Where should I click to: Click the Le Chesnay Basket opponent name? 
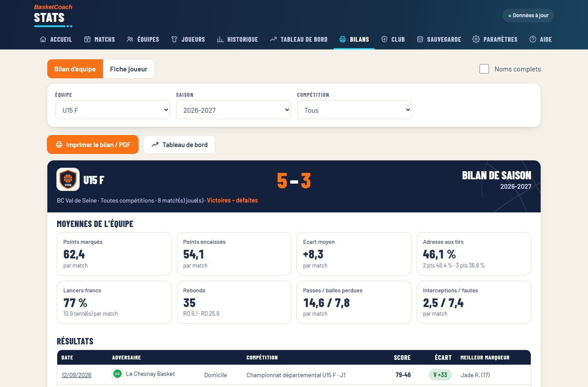(x=150, y=374)
